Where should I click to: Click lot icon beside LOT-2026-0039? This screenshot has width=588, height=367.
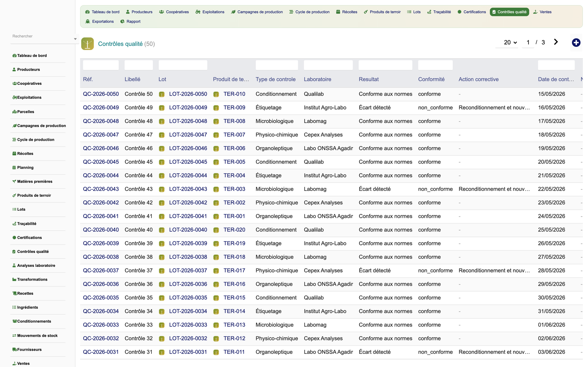(x=162, y=244)
